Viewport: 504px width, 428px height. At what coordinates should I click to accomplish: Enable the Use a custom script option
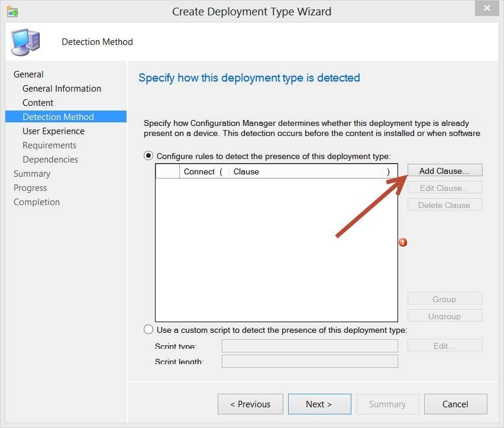click(x=147, y=330)
